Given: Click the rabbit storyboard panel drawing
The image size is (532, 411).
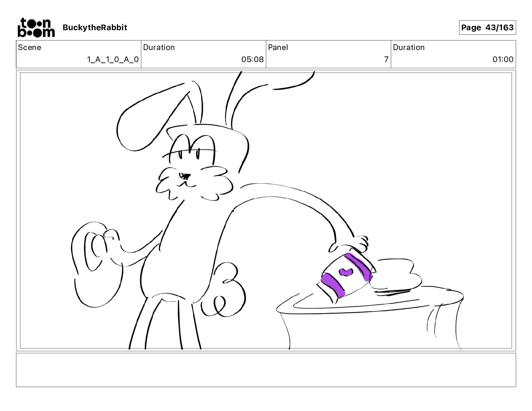Looking at the screenshot, I should (x=266, y=211).
